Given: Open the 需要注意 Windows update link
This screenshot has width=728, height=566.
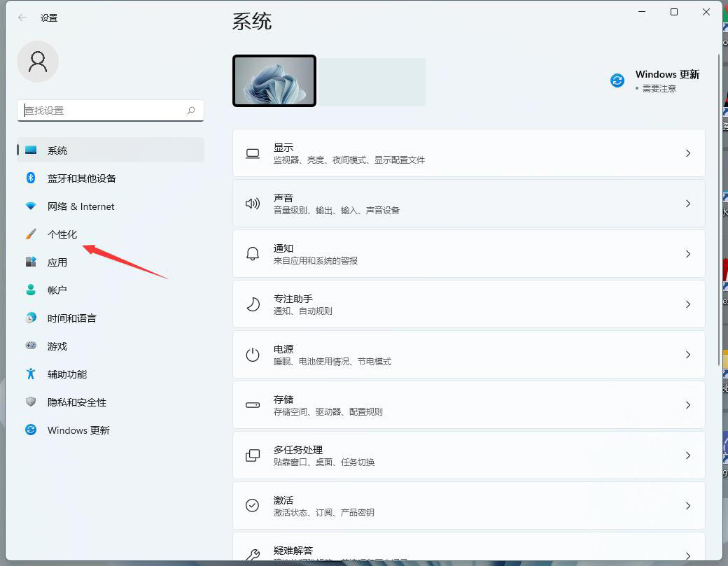Looking at the screenshot, I should click(658, 88).
